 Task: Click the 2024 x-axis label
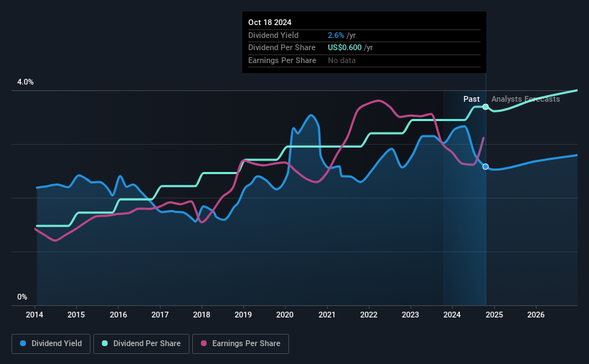click(452, 315)
